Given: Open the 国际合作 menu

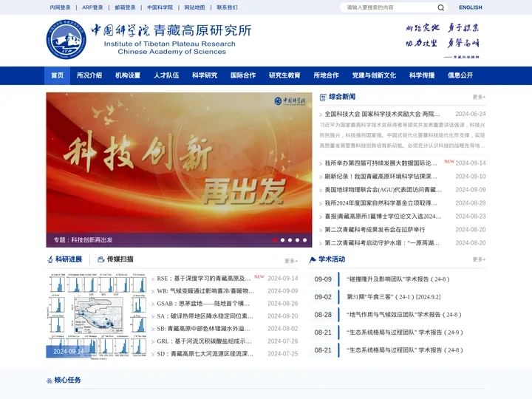Looking at the screenshot, I should click(243, 75).
